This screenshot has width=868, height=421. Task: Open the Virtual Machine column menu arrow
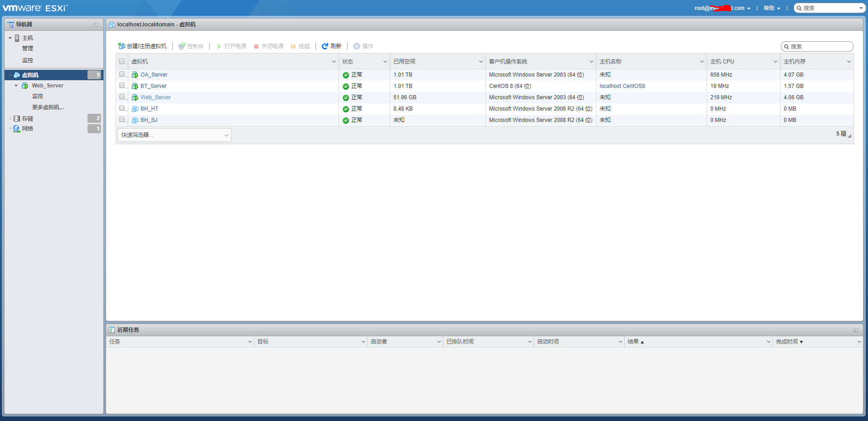click(334, 62)
